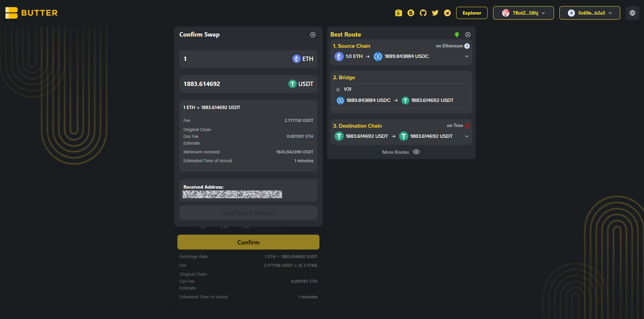Open the docs clipboard icon in header
This screenshot has width=644, height=319.
pyautogui.click(x=399, y=13)
